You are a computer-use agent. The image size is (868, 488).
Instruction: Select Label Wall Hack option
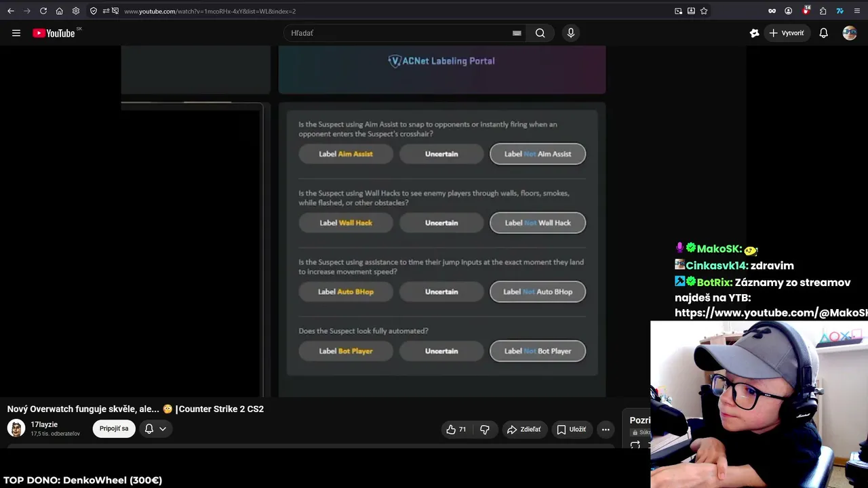tap(346, 223)
